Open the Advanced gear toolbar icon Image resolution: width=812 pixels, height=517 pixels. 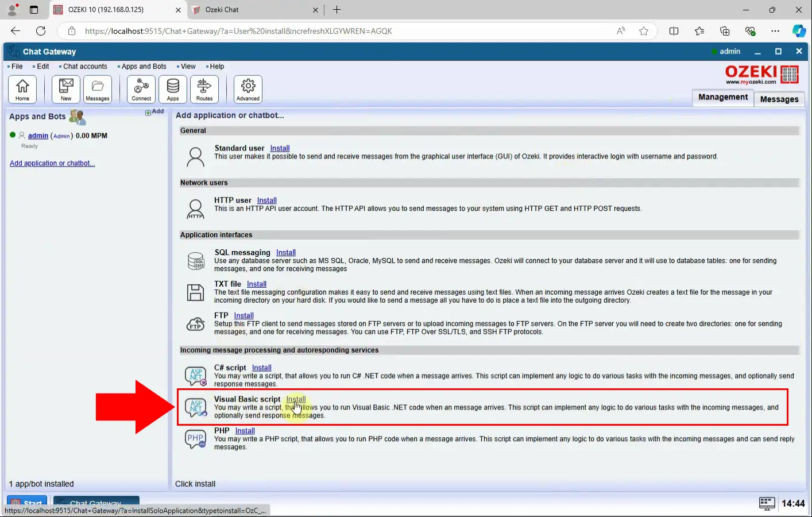[x=248, y=89]
